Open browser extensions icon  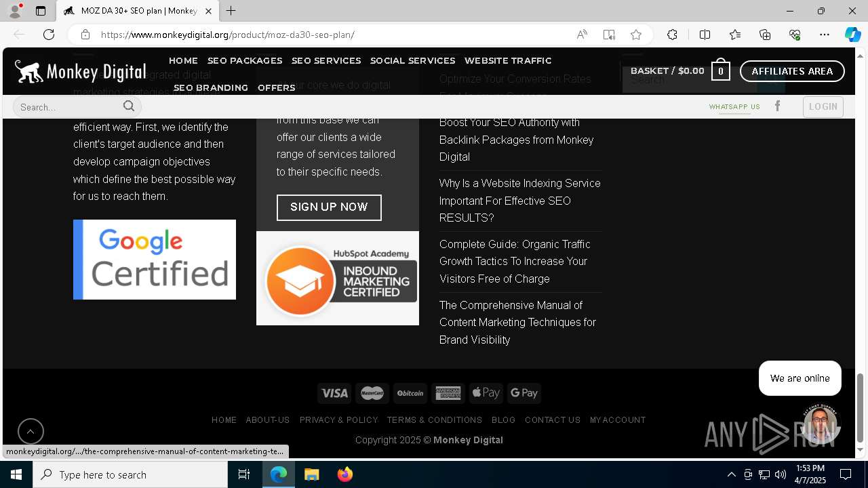point(672,35)
